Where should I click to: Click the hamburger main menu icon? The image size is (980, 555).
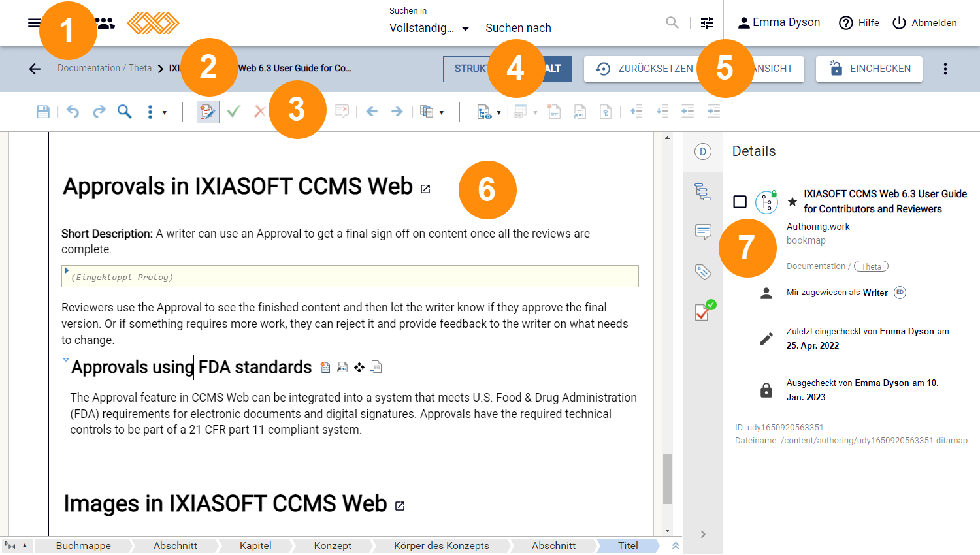[35, 23]
